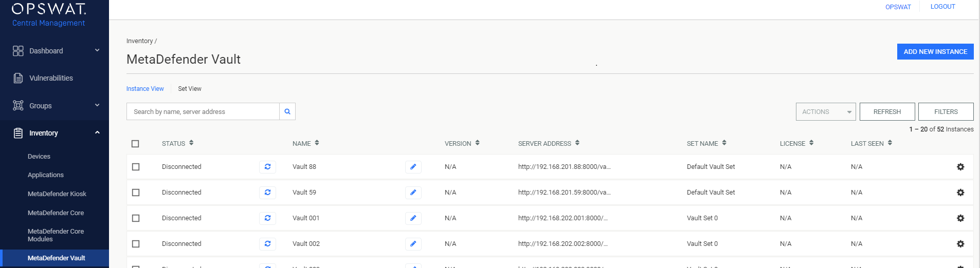Edit name of Vault 88
The image size is (980, 268).
point(413,167)
